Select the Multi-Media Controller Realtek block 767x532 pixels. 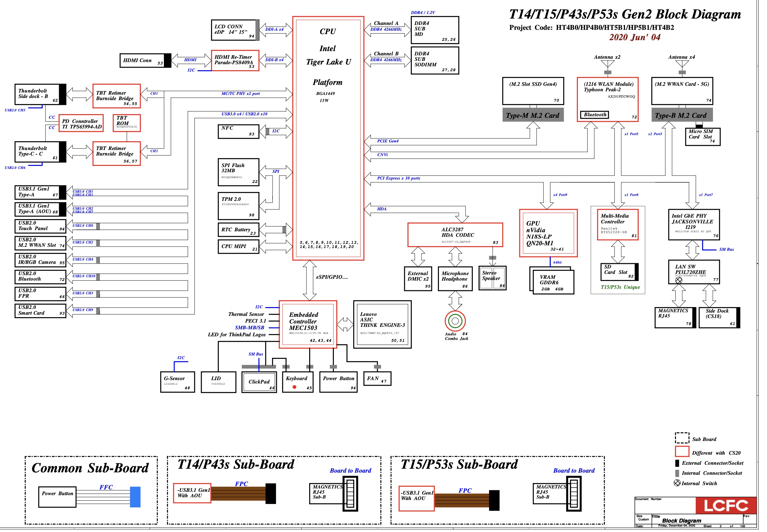617,225
